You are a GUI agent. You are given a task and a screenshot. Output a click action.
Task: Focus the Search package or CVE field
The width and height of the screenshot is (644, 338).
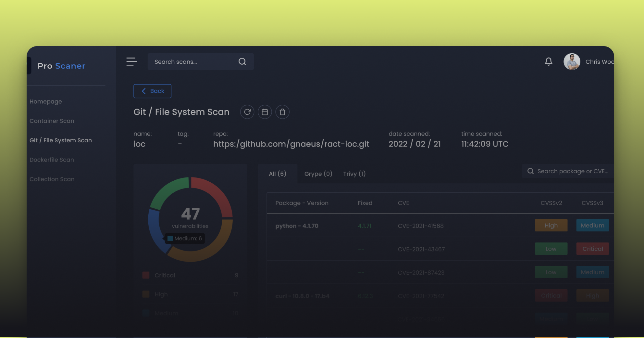tap(568, 171)
